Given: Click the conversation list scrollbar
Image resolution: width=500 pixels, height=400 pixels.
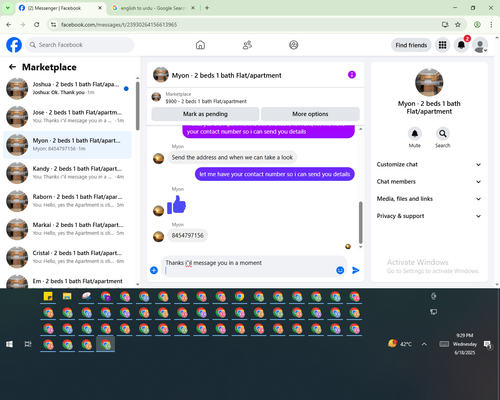Looking at the screenshot, I should (x=138, y=106).
